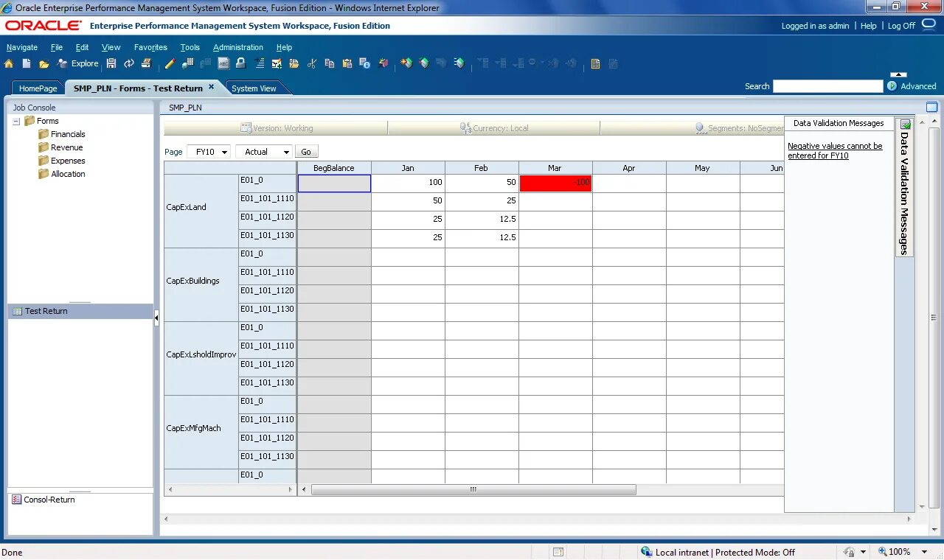
Task: Click the small arrow above Advanced
Action: (898, 74)
